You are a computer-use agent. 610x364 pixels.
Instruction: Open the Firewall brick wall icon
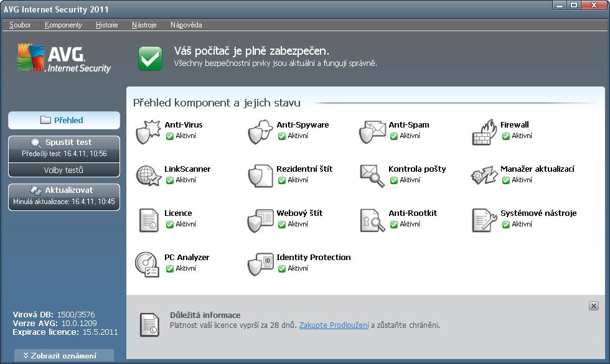coord(484,131)
